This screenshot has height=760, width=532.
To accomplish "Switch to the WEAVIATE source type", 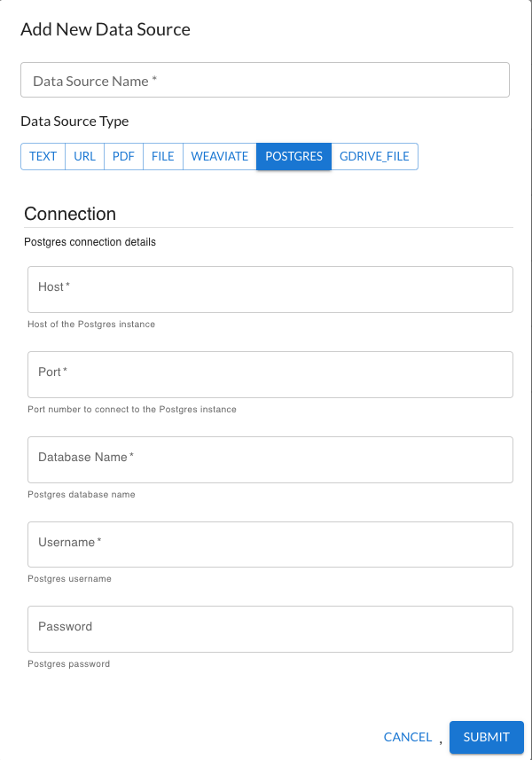I will tap(218, 156).
